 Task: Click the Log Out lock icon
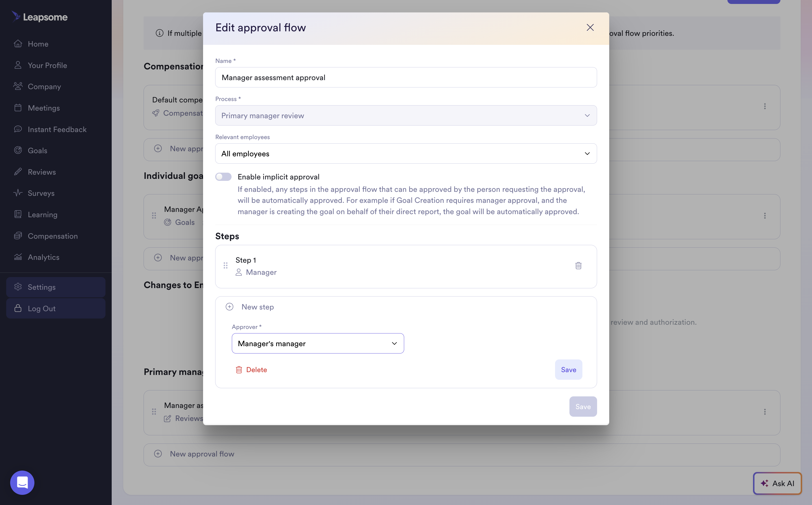click(18, 308)
